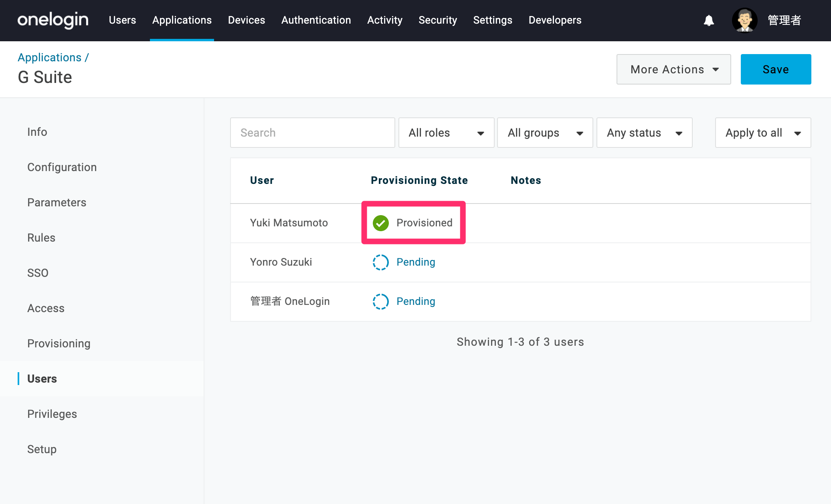Screen dimensions: 831x504
Task: Switch to the Info tab
Action: coord(37,132)
